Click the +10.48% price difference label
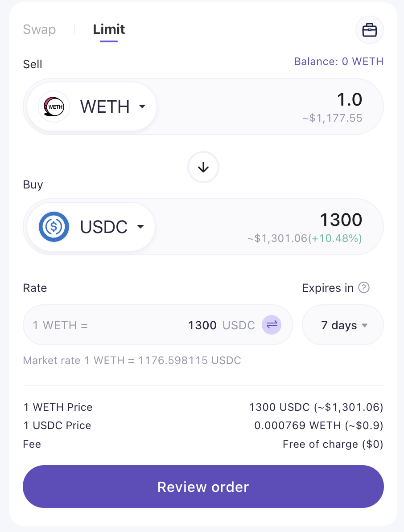The image size is (404, 532). coord(335,238)
